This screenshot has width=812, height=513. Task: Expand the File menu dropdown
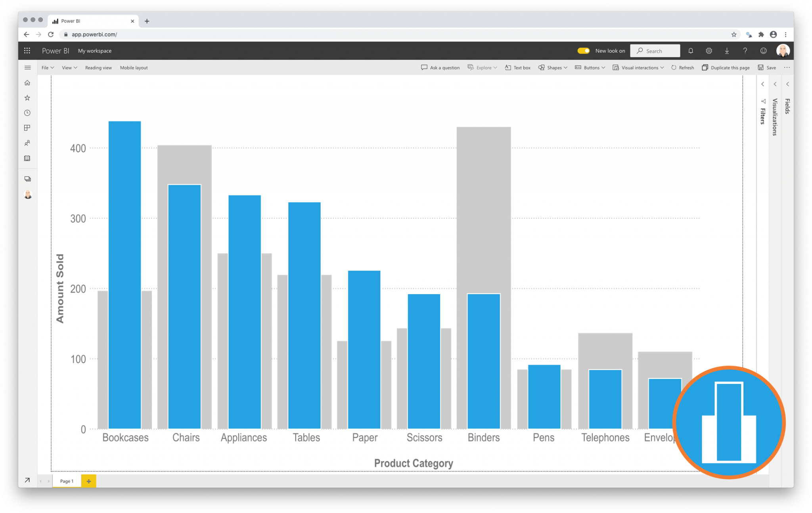pyautogui.click(x=47, y=67)
